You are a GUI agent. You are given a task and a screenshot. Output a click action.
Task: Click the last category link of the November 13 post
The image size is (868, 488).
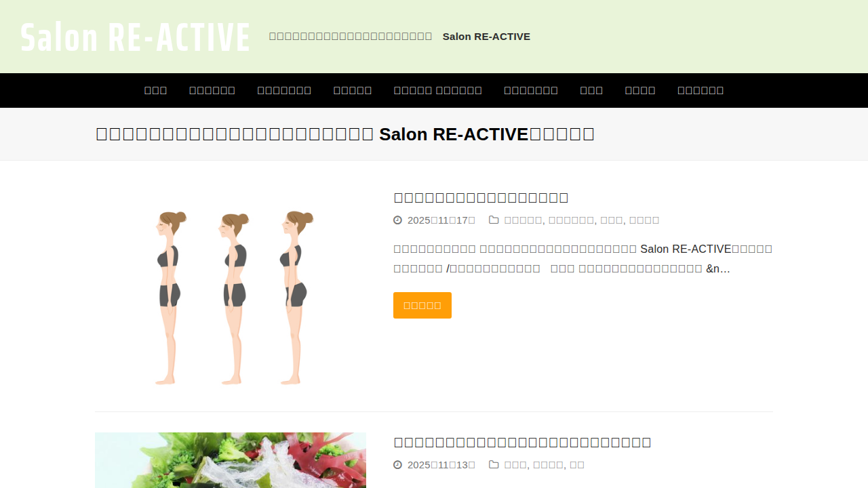(577, 465)
